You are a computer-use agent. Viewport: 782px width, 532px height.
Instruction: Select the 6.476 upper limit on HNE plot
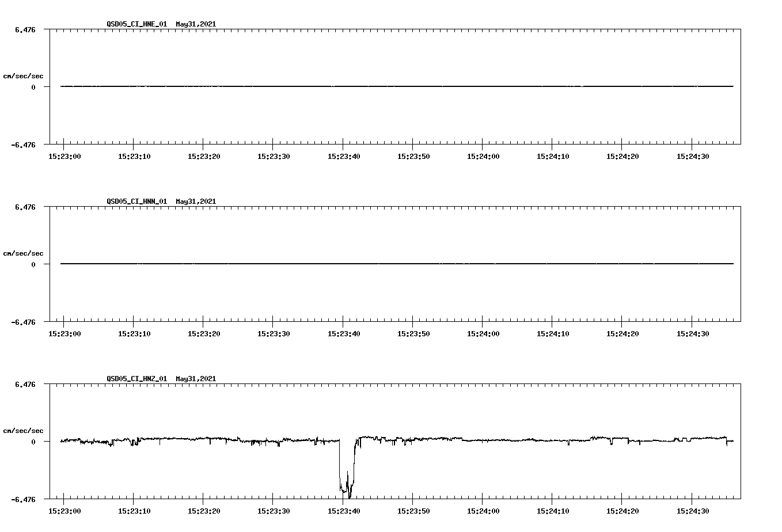click(x=25, y=29)
